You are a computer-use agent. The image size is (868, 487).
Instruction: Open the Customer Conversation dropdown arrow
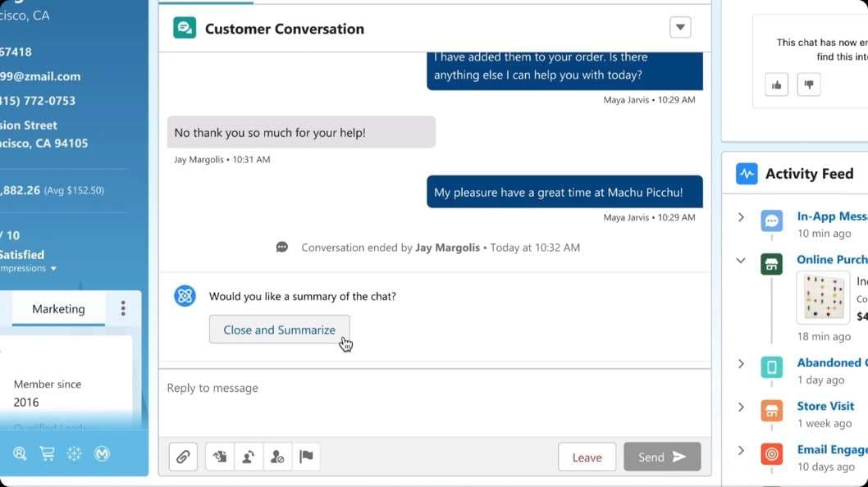click(680, 27)
